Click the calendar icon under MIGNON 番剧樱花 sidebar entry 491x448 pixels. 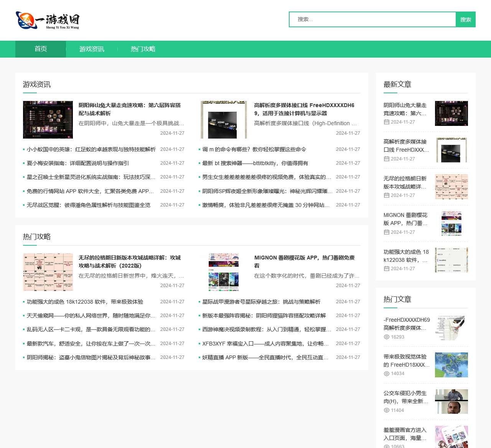pyautogui.click(x=386, y=232)
